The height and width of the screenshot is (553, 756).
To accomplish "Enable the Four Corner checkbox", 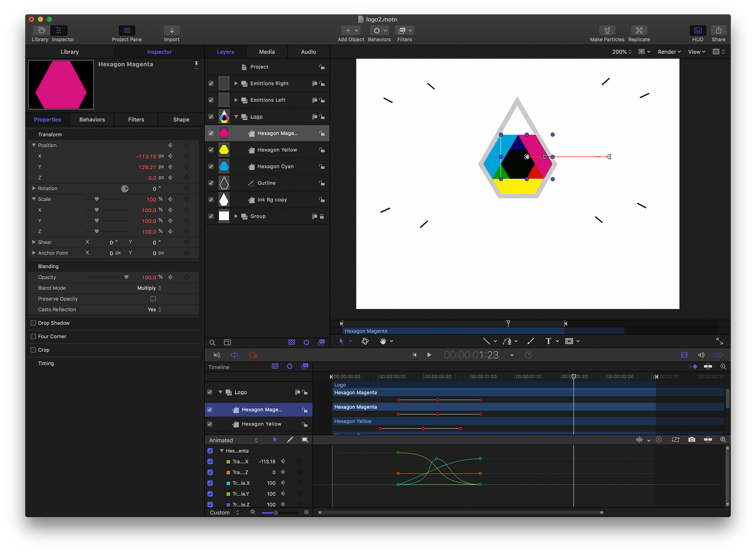I will click(33, 337).
